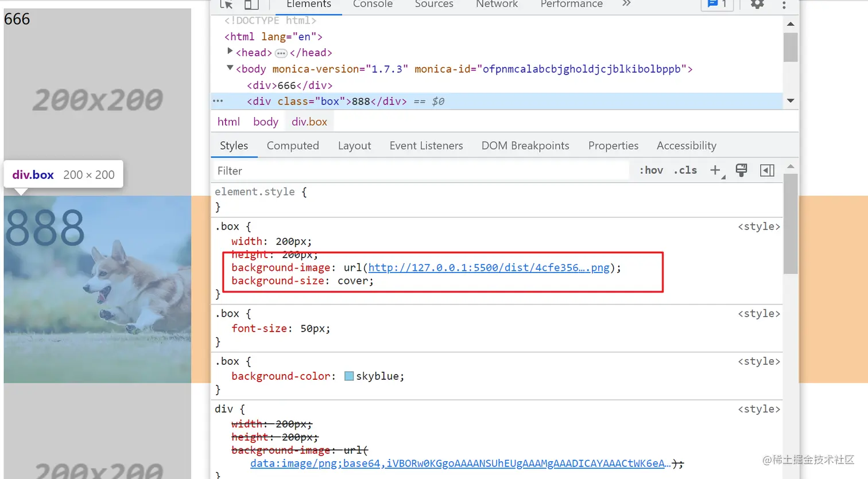868x479 pixels.
Task: Toggle element state with :hov
Action: pos(652,170)
